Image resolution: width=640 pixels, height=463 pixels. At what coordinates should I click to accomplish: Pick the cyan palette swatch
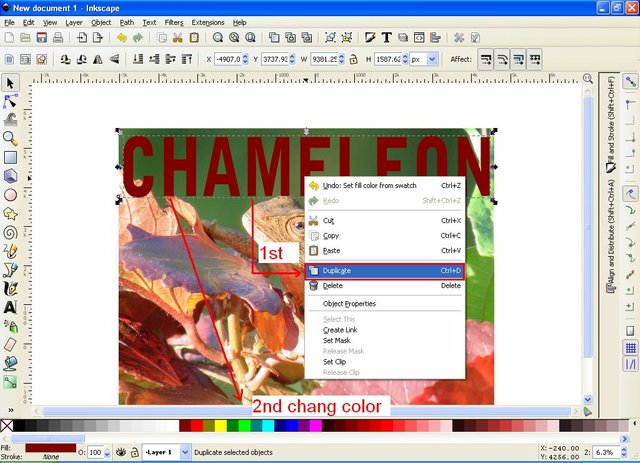coord(268,426)
